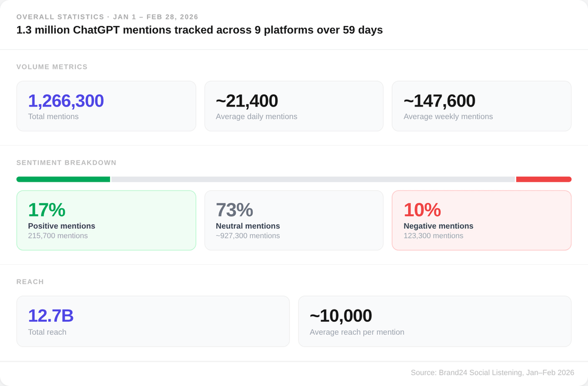This screenshot has height=386, width=588.
Task: Select the 73% neutral percentage
Action: pos(234,210)
